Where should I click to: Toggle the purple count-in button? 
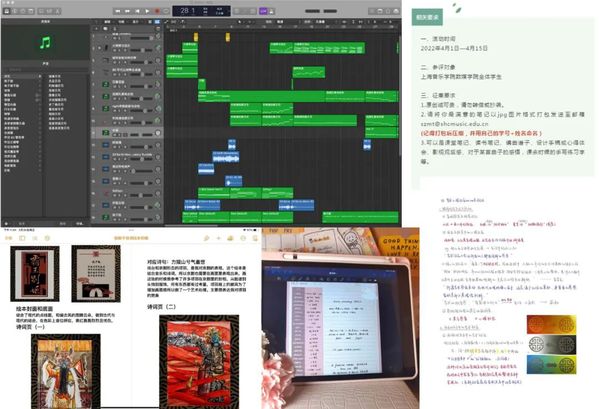[263, 11]
